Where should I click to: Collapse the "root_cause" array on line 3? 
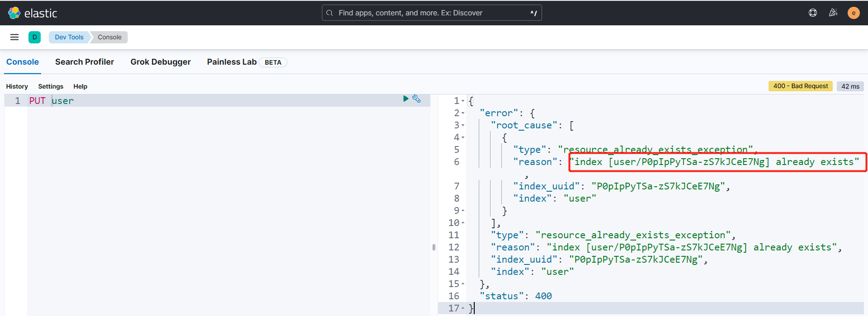click(x=463, y=125)
